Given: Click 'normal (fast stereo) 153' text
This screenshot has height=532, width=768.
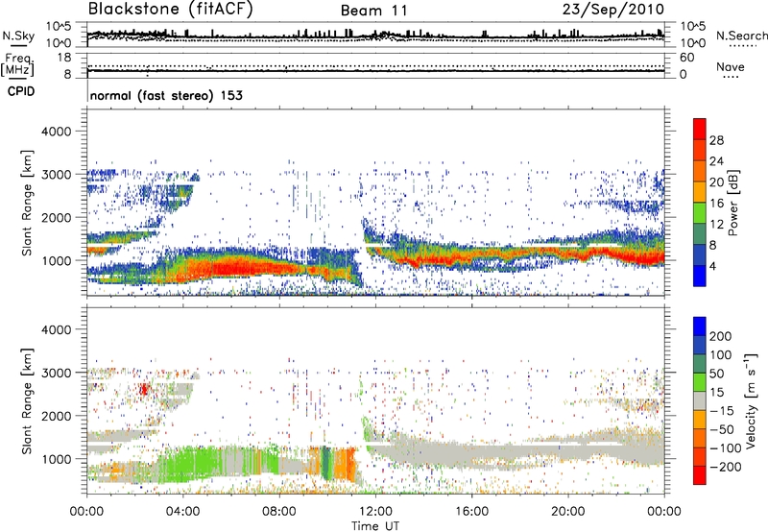Looking at the screenshot, I should pyautogui.click(x=166, y=95).
